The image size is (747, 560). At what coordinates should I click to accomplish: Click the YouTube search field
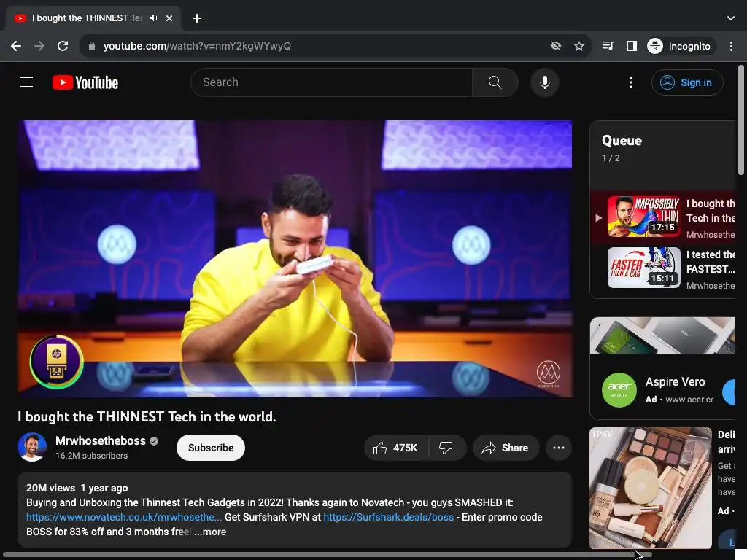coord(331,82)
